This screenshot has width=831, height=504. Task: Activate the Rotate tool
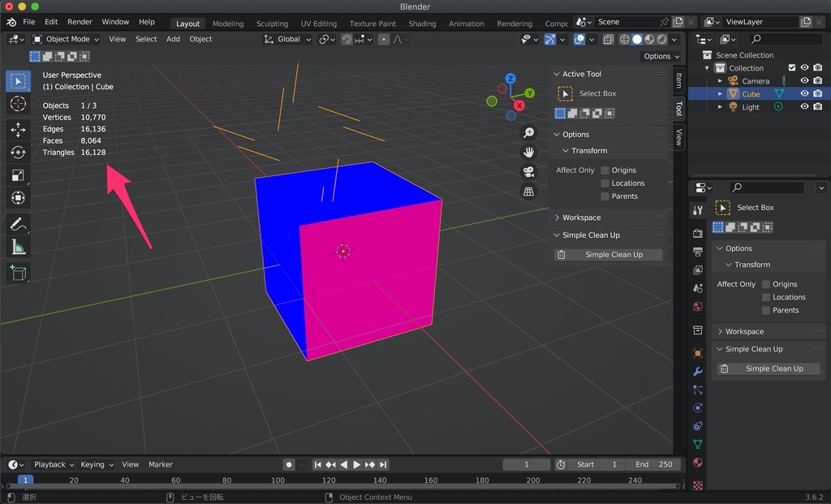18,151
